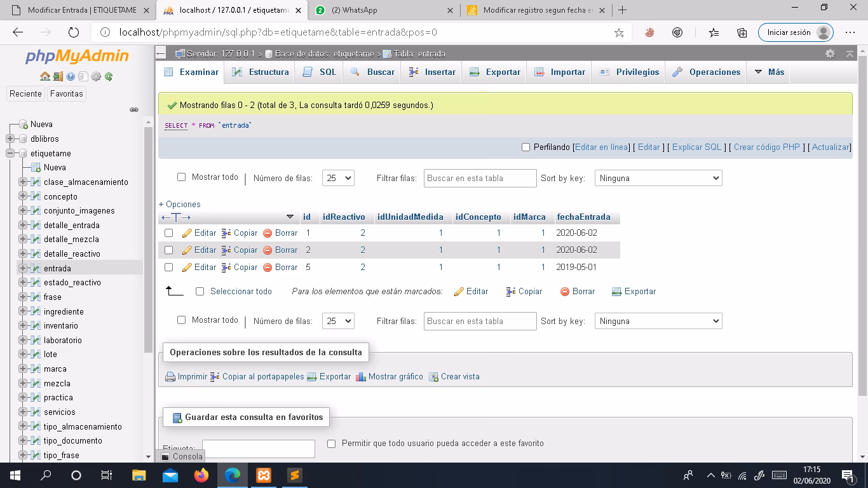This screenshot has height=488, width=868.
Task: Switch to the Estructura tab
Action: [x=260, y=72]
